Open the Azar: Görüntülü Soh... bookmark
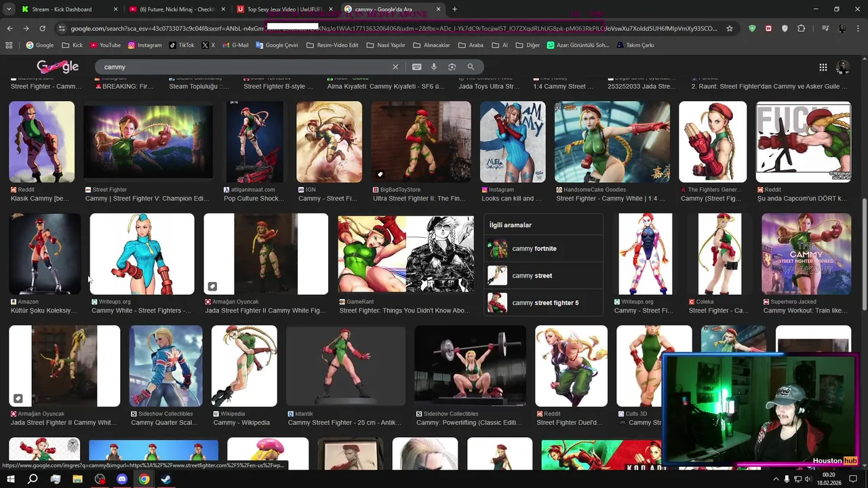This screenshot has width=868, height=488. point(577,45)
